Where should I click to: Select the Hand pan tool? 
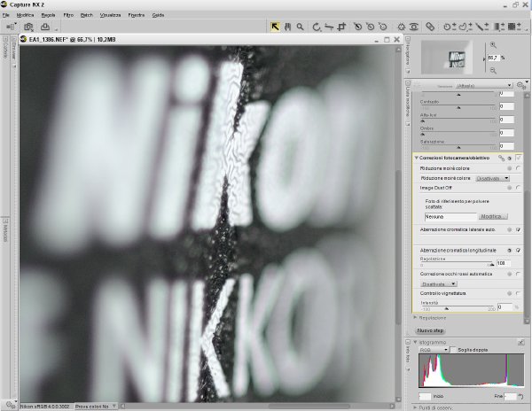tap(287, 27)
